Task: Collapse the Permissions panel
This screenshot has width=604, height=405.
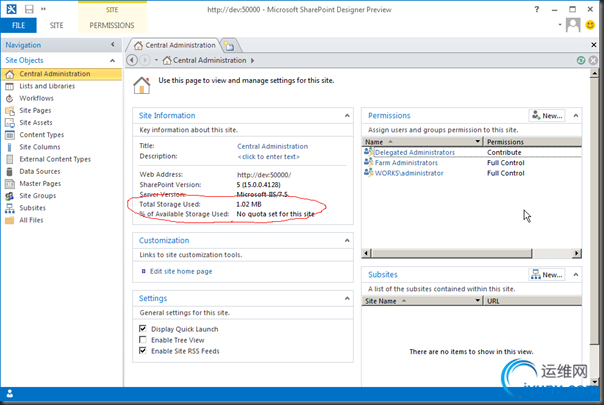Action: [x=575, y=115]
